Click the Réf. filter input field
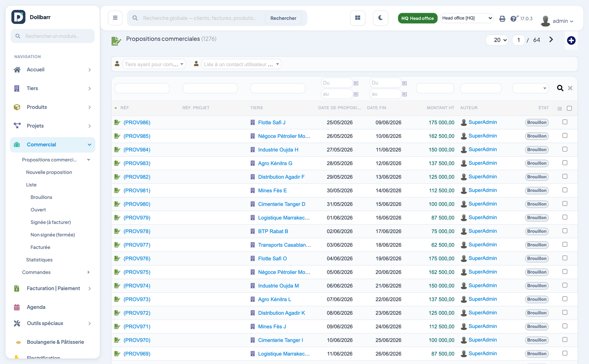The height and width of the screenshot is (364, 589). click(x=142, y=88)
